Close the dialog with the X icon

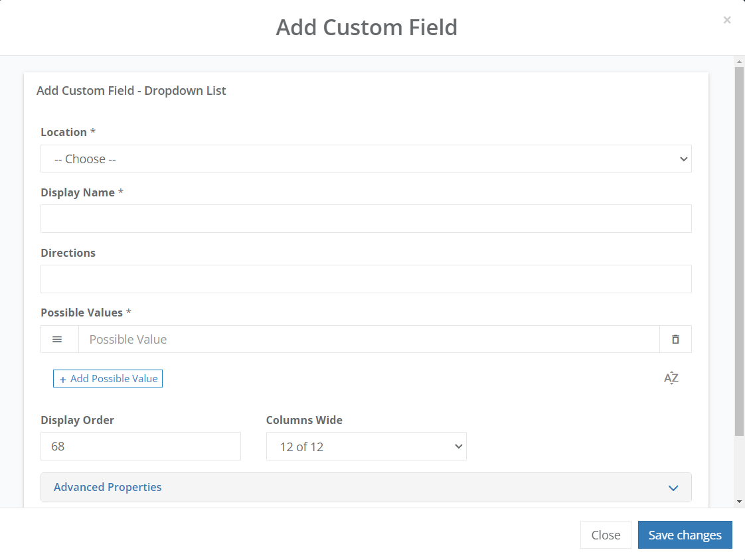point(727,20)
